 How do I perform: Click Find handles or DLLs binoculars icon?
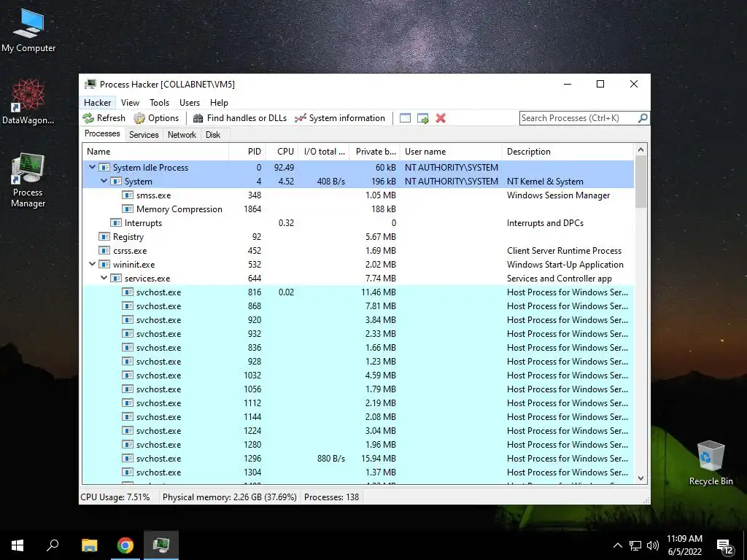[198, 118]
